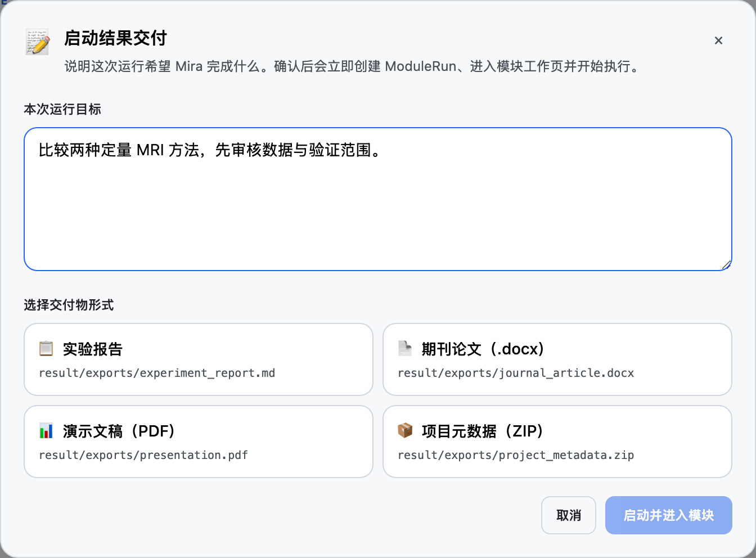Screen dimensions: 756x558
Task: Select the 演示文稿 (PDF) deliverable card
Action: point(199,442)
